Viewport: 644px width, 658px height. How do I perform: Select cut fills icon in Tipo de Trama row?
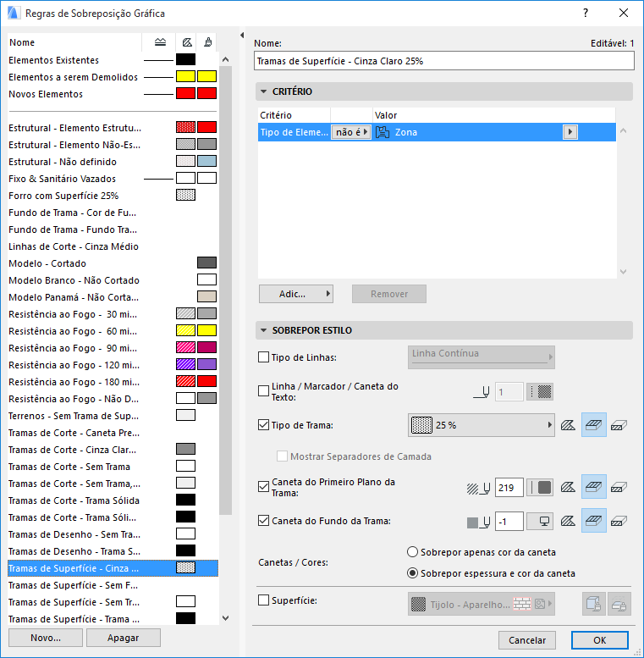pyautogui.click(x=619, y=425)
